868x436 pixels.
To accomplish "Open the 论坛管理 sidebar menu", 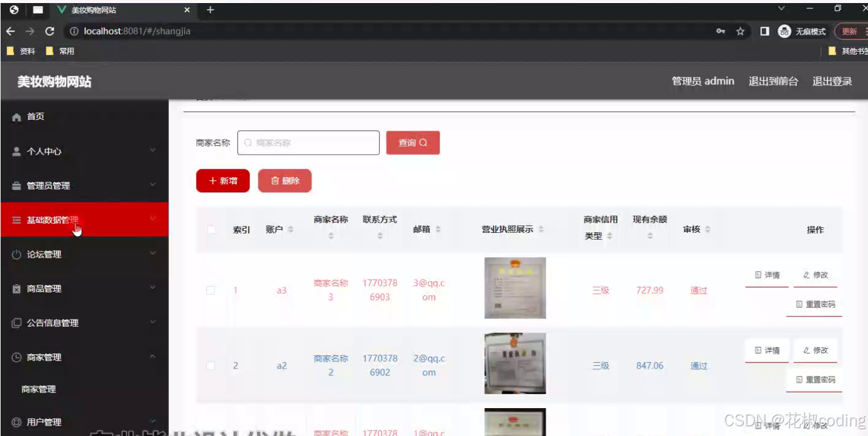I will [84, 255].
